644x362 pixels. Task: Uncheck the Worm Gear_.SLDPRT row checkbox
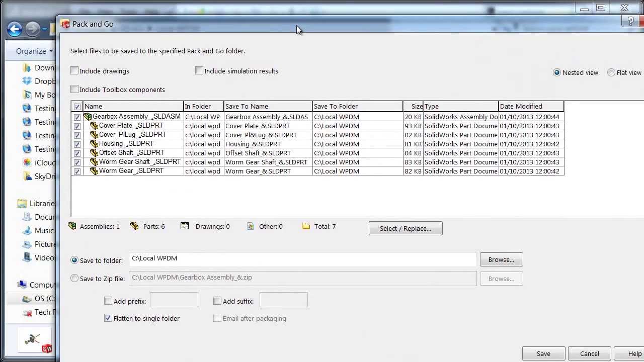click(77, 171)
